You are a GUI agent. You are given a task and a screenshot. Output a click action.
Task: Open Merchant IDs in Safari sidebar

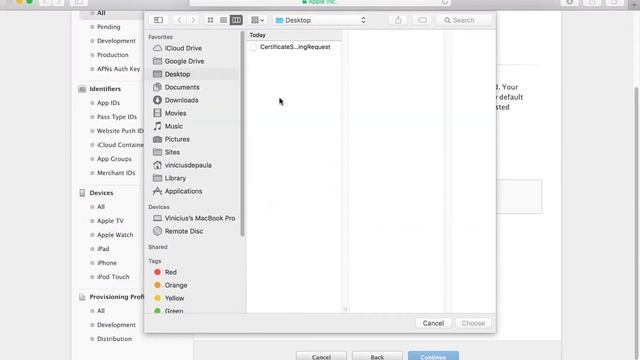point(116,173)
